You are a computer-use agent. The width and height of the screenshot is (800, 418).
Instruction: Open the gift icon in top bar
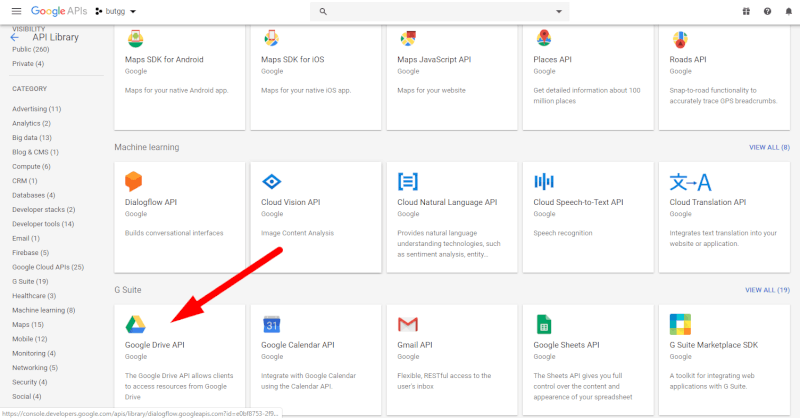tap(746, 11)
